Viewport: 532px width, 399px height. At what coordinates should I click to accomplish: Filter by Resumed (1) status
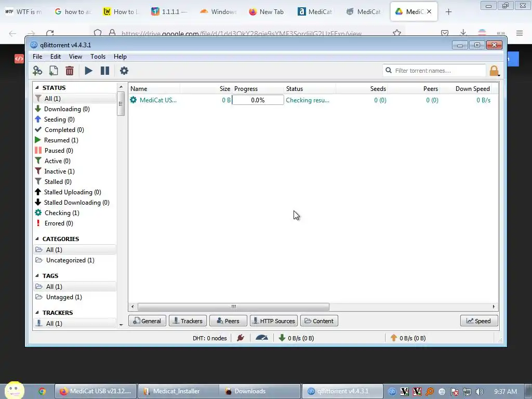point(75,140)
